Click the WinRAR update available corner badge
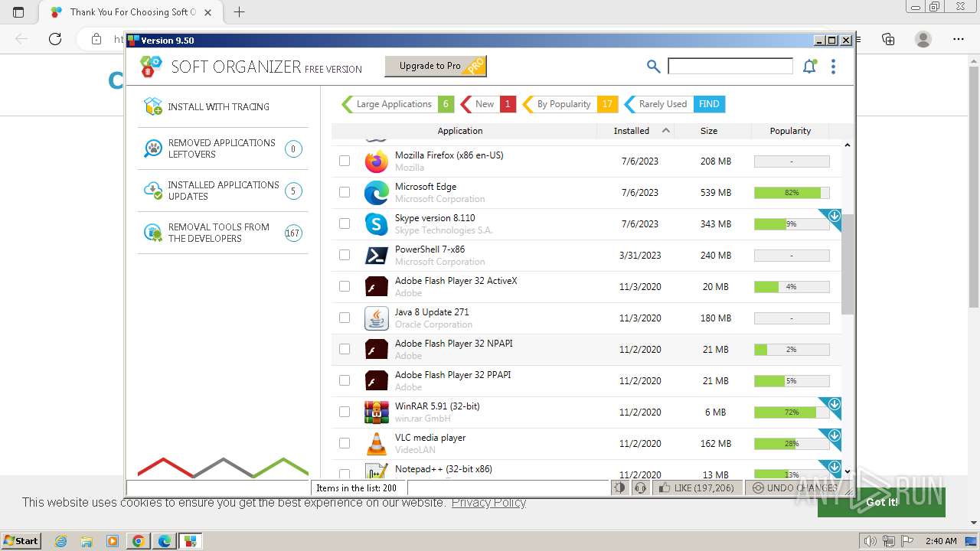 click(832, 406)
